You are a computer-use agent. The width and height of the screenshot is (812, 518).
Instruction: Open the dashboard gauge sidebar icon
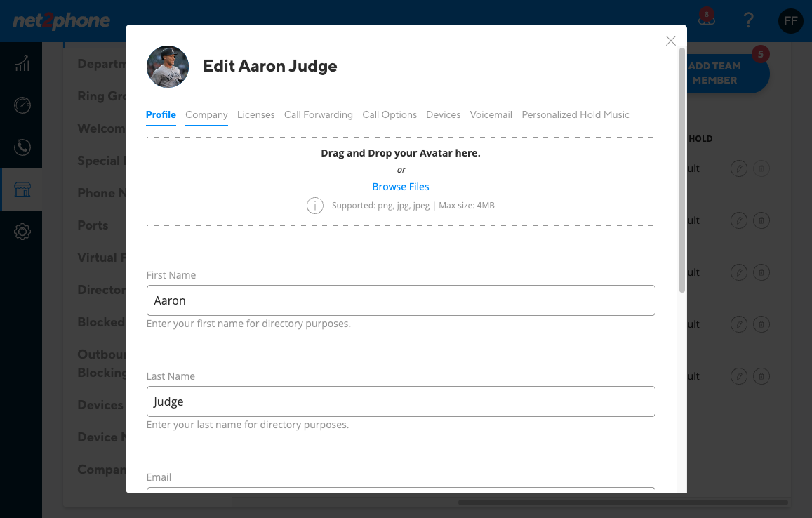pyautogui.click(x=22, y=105)
